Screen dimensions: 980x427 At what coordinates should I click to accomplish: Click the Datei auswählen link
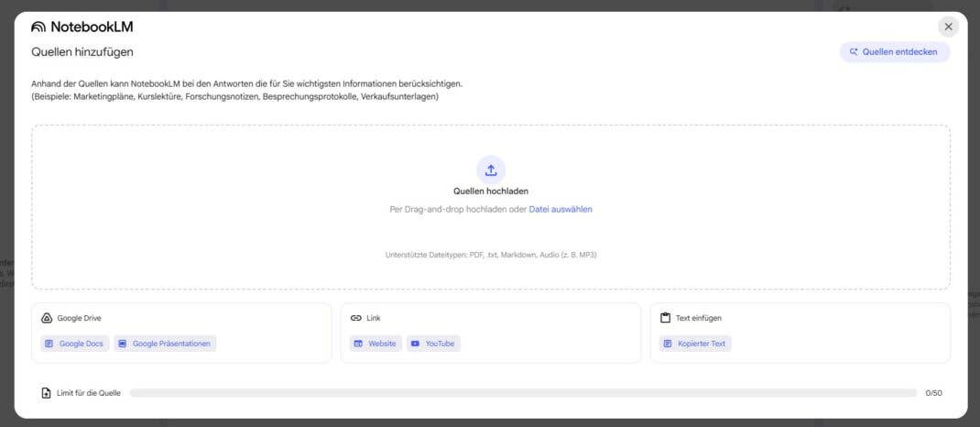click(x=561, y=210)
